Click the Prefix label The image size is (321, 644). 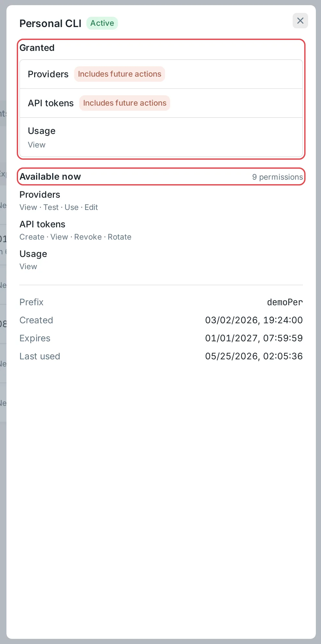(x=32, y=302)
